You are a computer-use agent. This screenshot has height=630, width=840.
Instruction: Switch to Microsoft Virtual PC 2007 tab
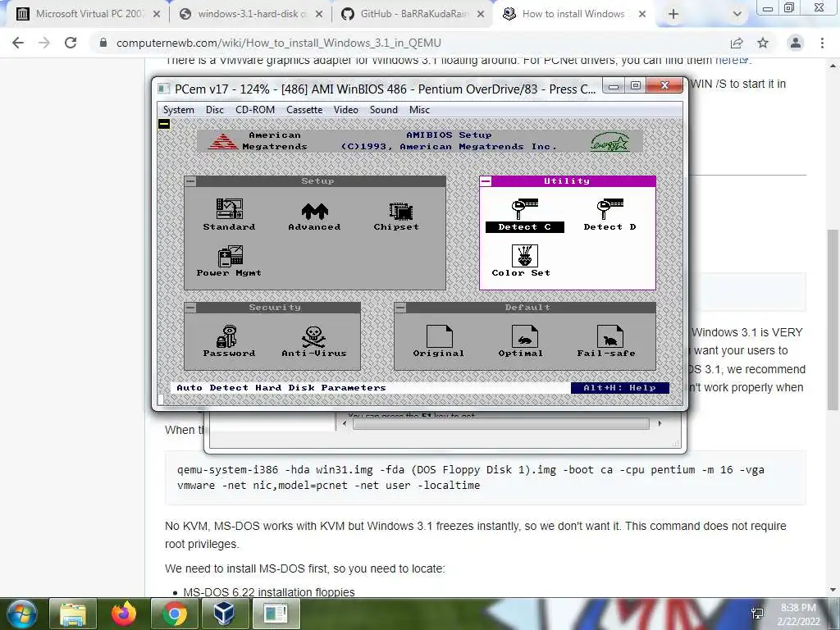[88, 14]
